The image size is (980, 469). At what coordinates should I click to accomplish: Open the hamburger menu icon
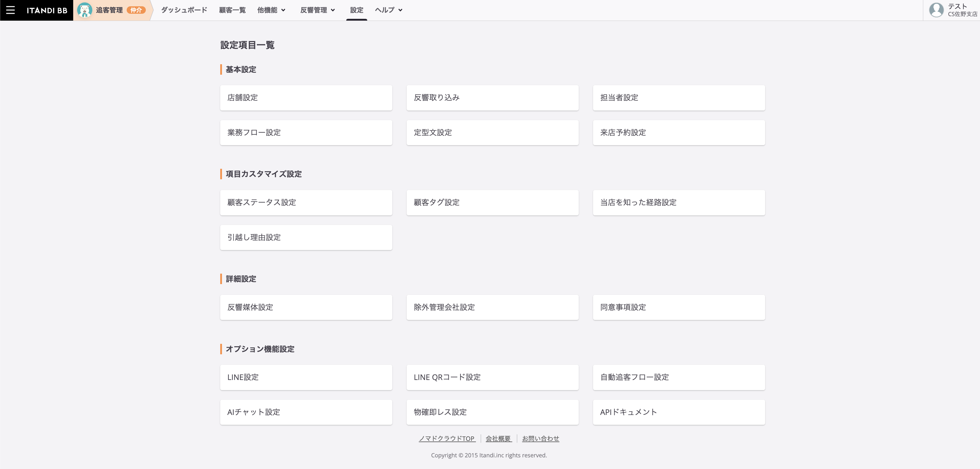point(10,10)
